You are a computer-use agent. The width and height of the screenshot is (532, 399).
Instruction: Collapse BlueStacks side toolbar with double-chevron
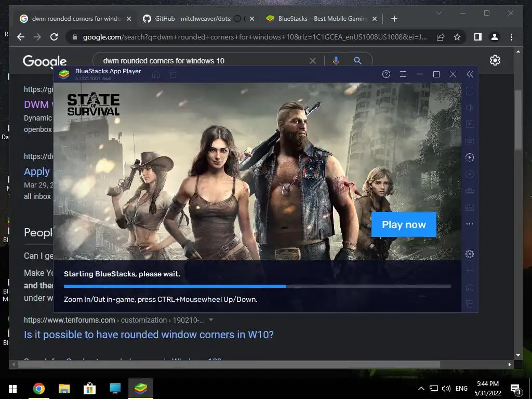click(470, 74)
